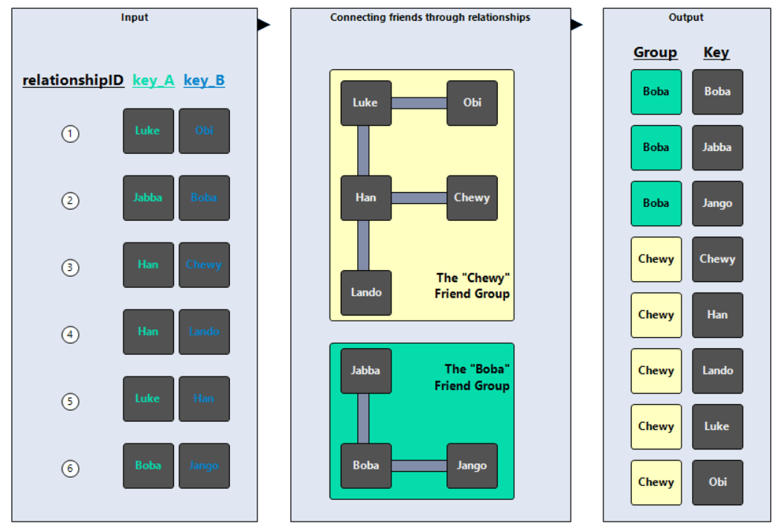
Task: Click the Boba node in relationship 2
Action: [204, 198]
